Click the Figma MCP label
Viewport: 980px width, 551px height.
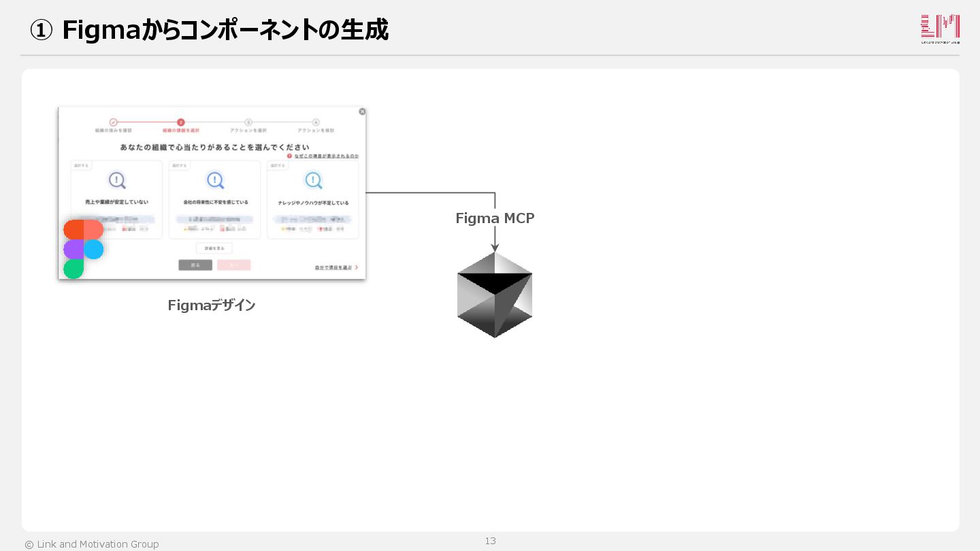[495, 218]
